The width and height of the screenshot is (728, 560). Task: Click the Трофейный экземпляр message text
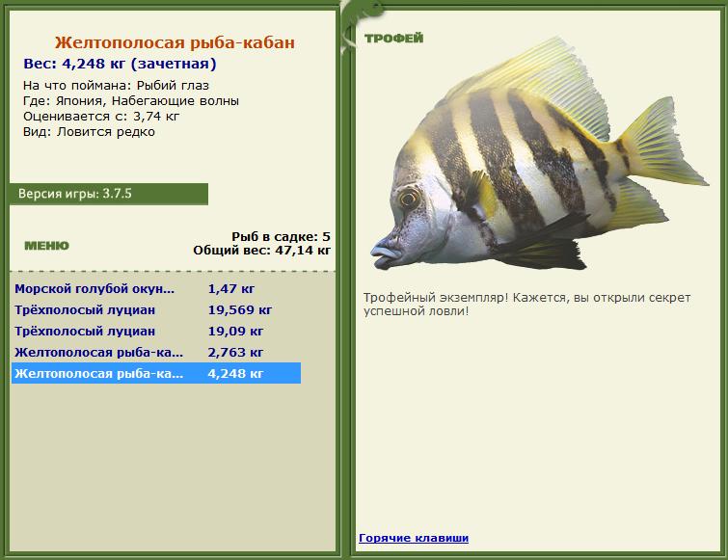tap(527, 305)
